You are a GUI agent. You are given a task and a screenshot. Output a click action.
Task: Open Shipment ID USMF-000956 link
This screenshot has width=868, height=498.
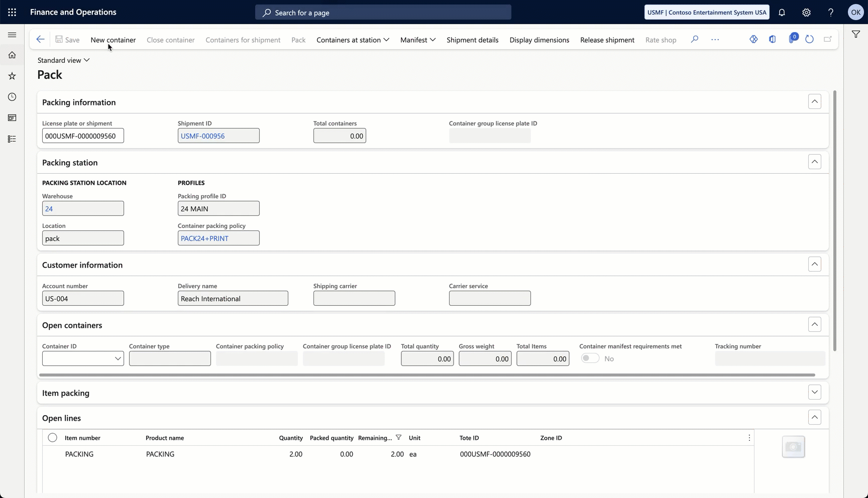[203, 136]
